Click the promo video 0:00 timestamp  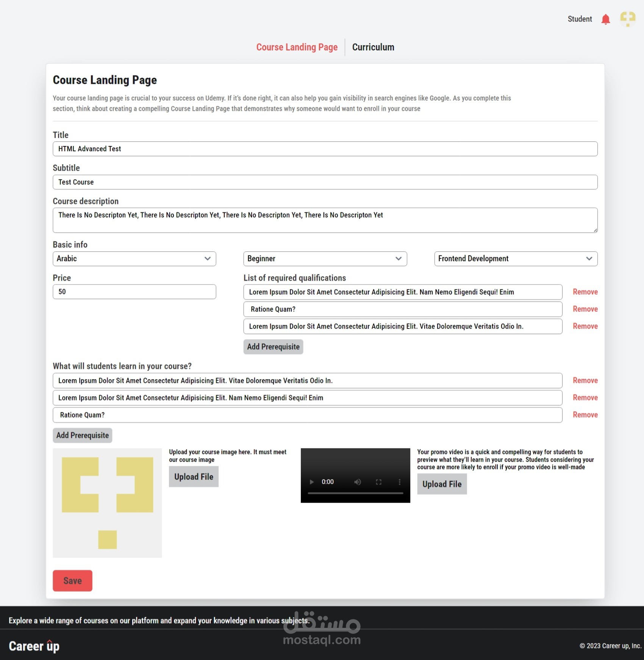[328, 482]
